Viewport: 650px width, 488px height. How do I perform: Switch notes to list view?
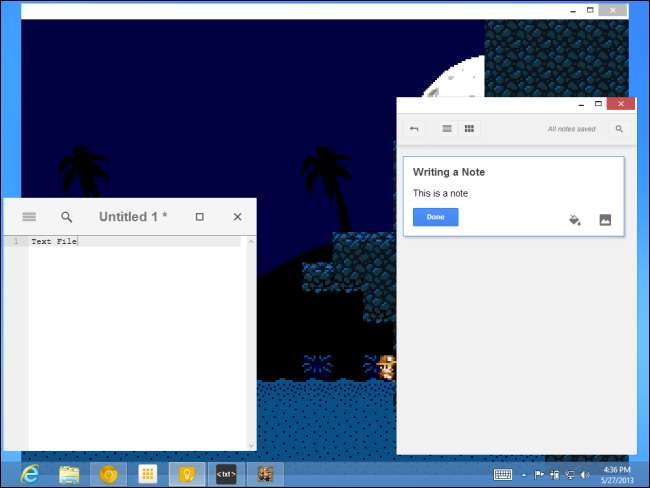[447, 129]
